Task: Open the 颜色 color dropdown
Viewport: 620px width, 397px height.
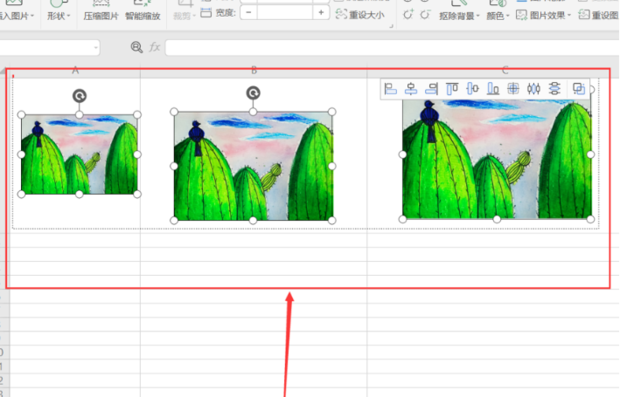Action: pos(498,16)
